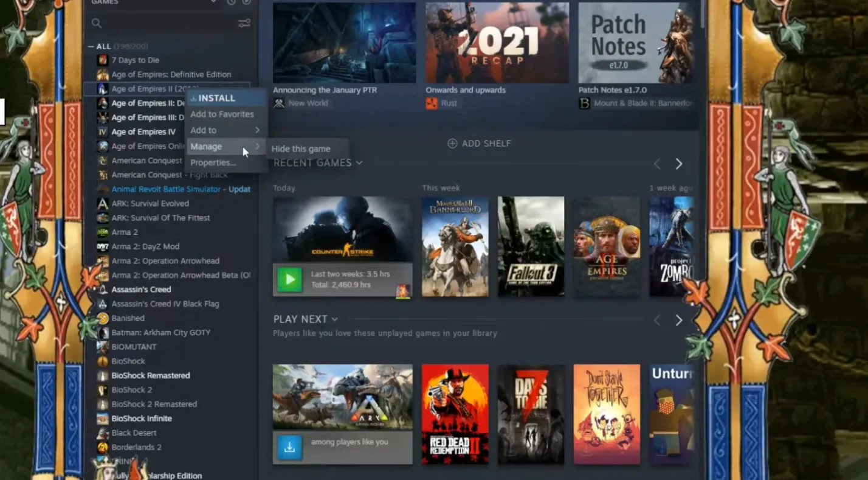
Task: Select Add to Favorites
Action: (x=222, y=114)
